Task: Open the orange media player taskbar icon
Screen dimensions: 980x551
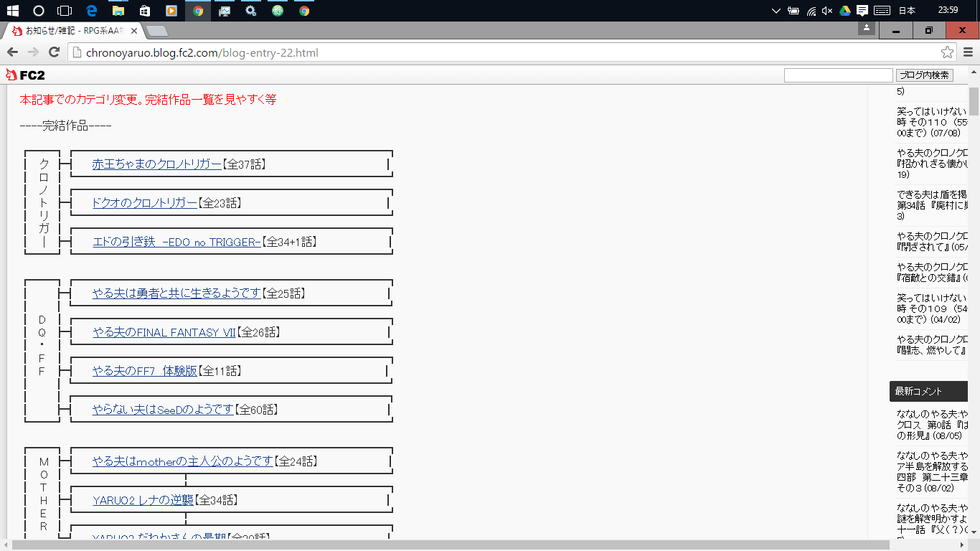Action: point(171,11)
